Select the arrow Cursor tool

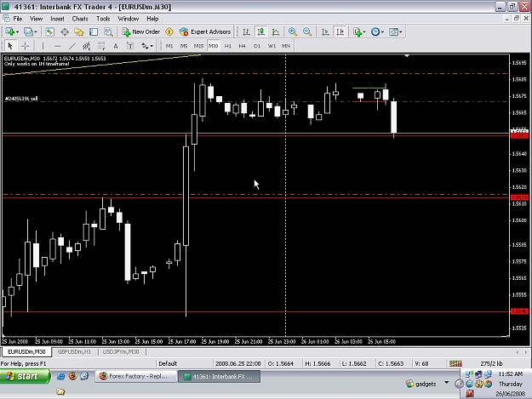pyautogui.click(x=10, y=46)
